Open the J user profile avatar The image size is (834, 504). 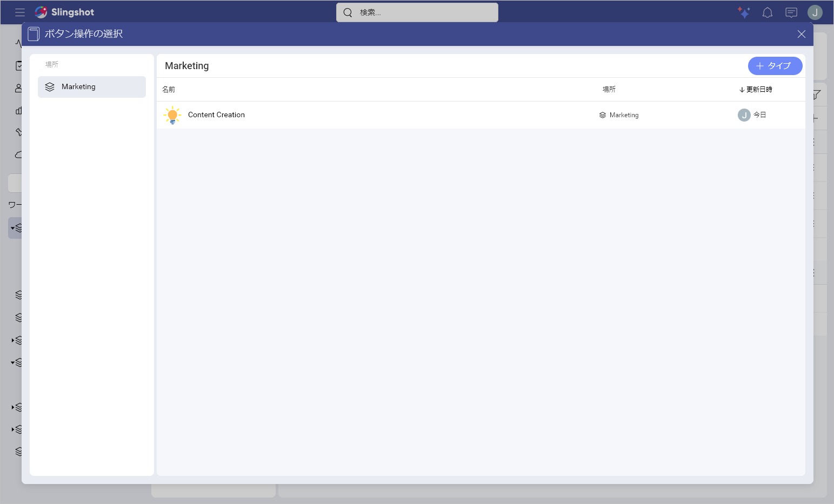815,12
